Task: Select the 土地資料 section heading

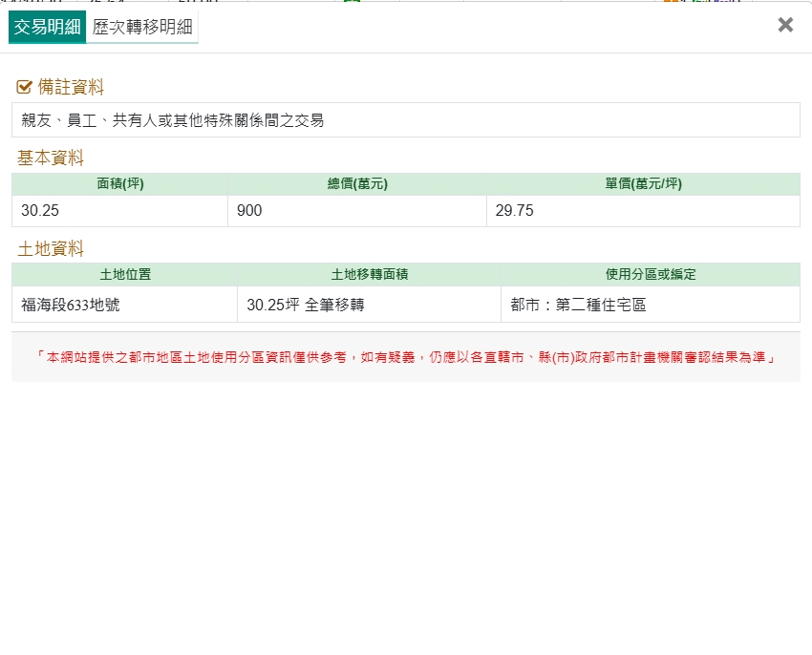Action: pyautogui.click(x=51, y=249)
